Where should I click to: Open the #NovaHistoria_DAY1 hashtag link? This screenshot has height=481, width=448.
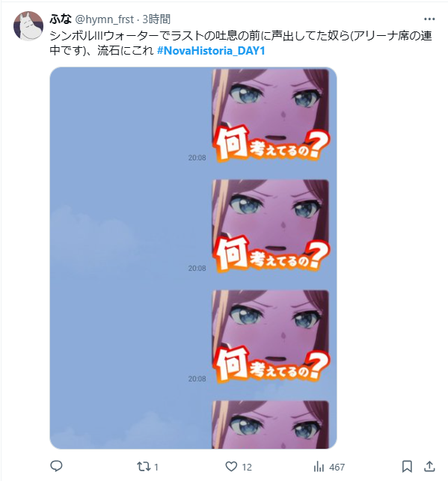(211, 51)
